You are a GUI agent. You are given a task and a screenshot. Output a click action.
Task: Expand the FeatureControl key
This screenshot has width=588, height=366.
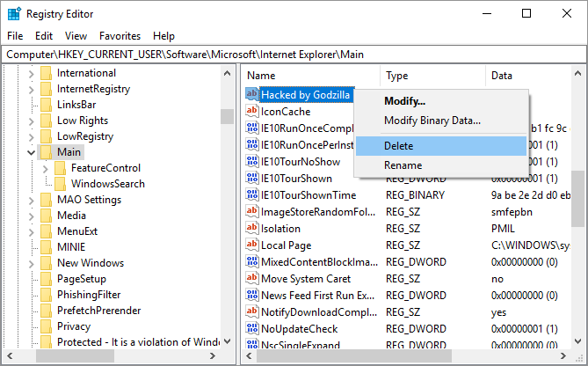46,168
